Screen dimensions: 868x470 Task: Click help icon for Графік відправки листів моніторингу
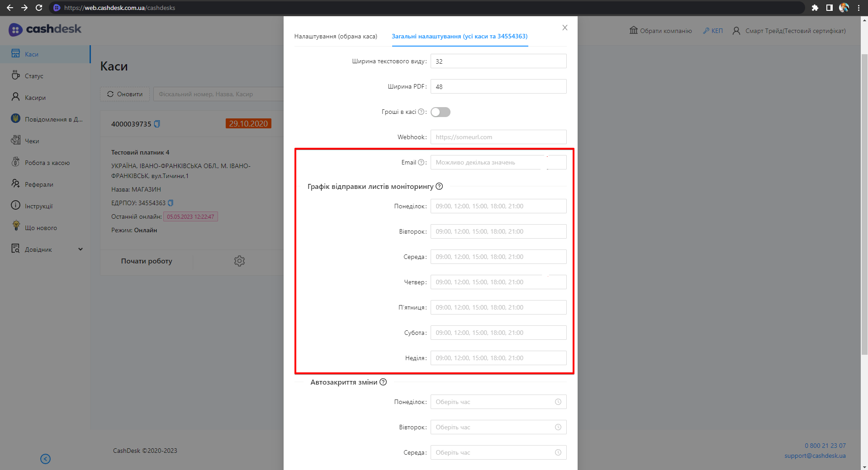[439, 186]
